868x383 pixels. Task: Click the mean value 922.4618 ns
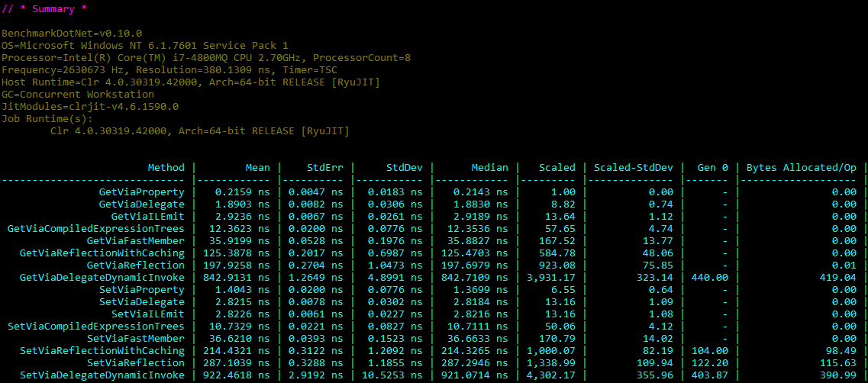237,374
